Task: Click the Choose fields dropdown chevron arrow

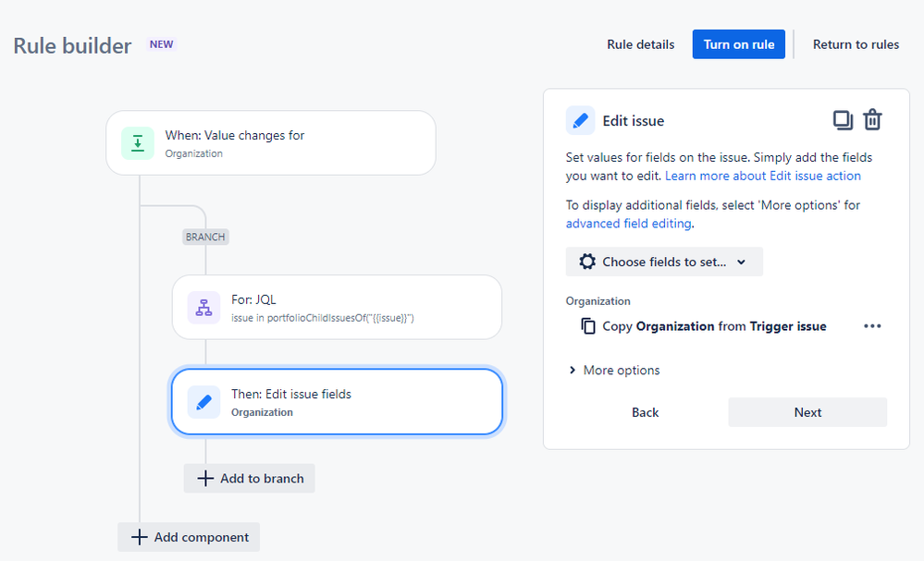Action: point(741,262)
